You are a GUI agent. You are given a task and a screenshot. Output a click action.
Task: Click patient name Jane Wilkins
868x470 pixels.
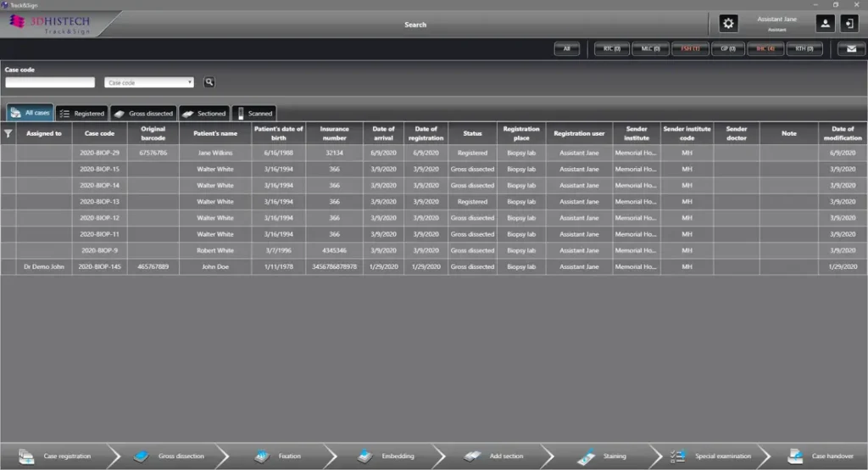(x=215, y=153)
